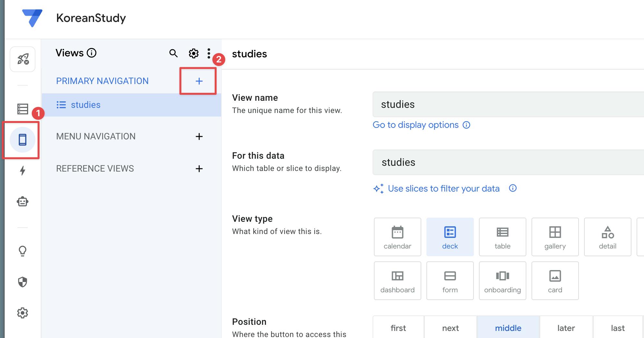Click the Data table icon in sidebar
This screenshot has height=338, width=644.
[23, 109]
